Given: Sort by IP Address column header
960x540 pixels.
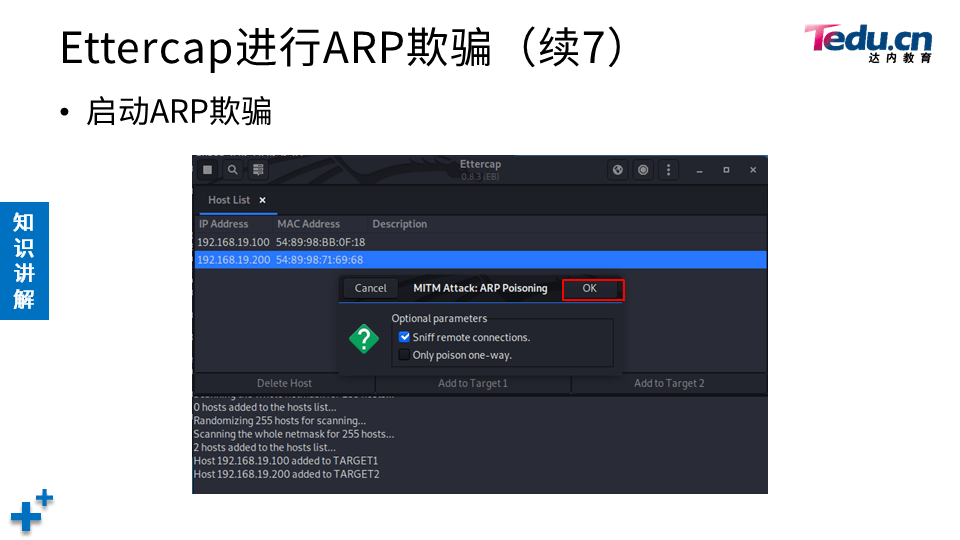Looking at the screenshot, I should pyautogui.click(x=223, y=224).
